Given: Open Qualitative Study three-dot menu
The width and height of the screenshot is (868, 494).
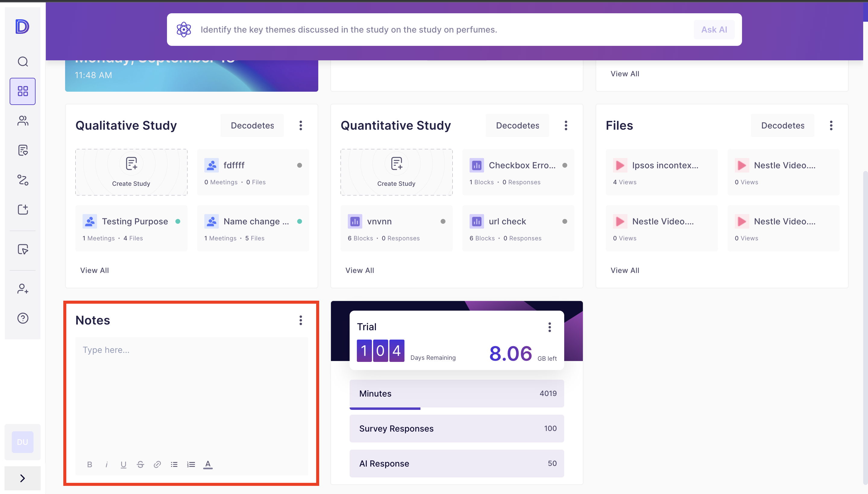Looking at the screenshot, I should point(301,125).
